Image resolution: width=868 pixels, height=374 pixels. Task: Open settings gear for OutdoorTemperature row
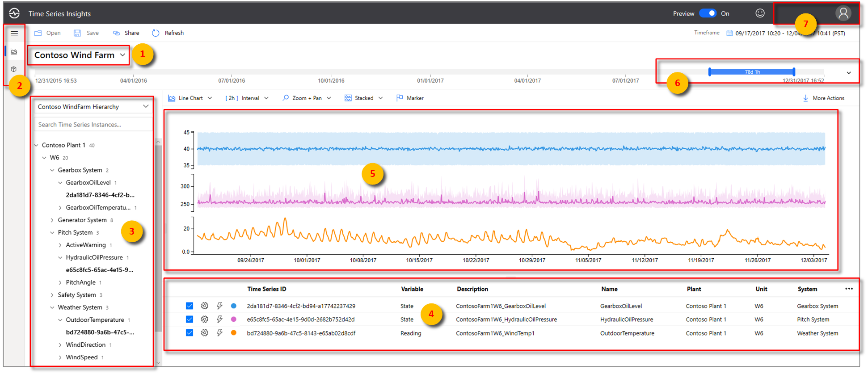click(205, 333)
